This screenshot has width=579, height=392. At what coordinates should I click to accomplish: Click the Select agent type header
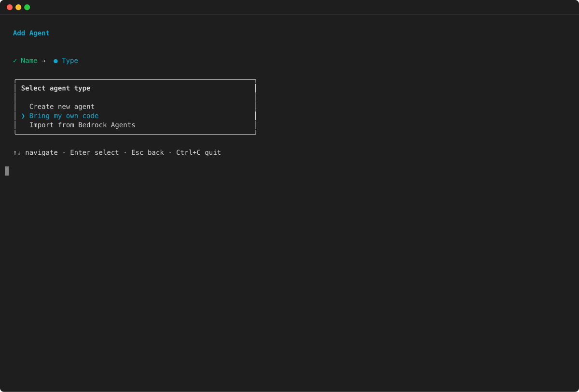(55, 88)
